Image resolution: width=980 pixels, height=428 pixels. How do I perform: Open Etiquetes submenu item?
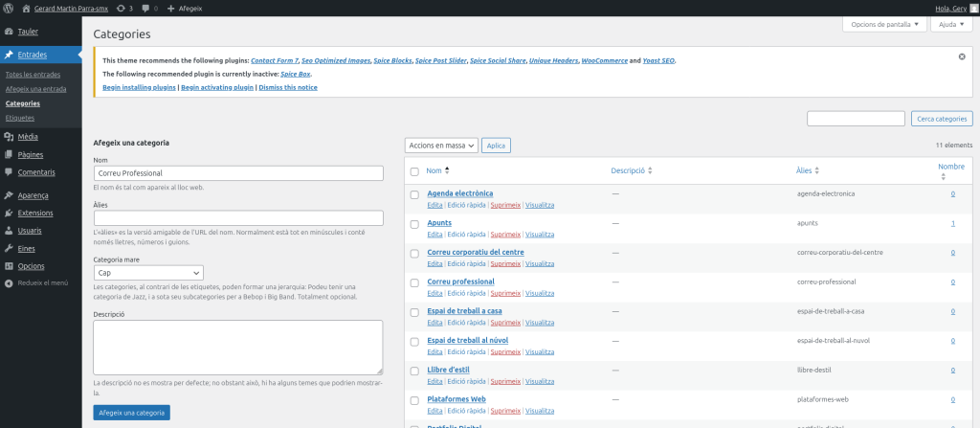[x=20, y=118]
